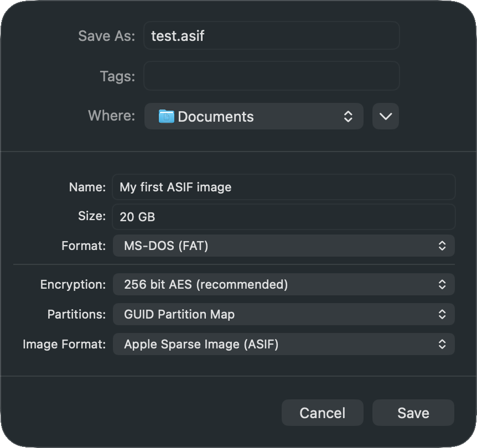Image resolution: width=477 pixels, height=448 pixels.
Task: Click the up-down arrows of the Partitions menu
Action: pyautogui.click(x=442, y=314)
